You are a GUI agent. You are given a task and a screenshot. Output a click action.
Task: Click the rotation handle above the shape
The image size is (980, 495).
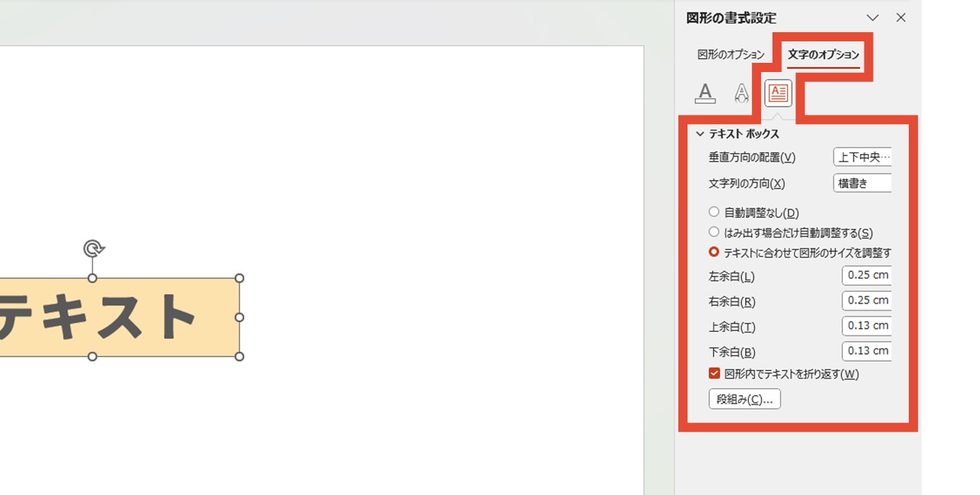(92, 248)
